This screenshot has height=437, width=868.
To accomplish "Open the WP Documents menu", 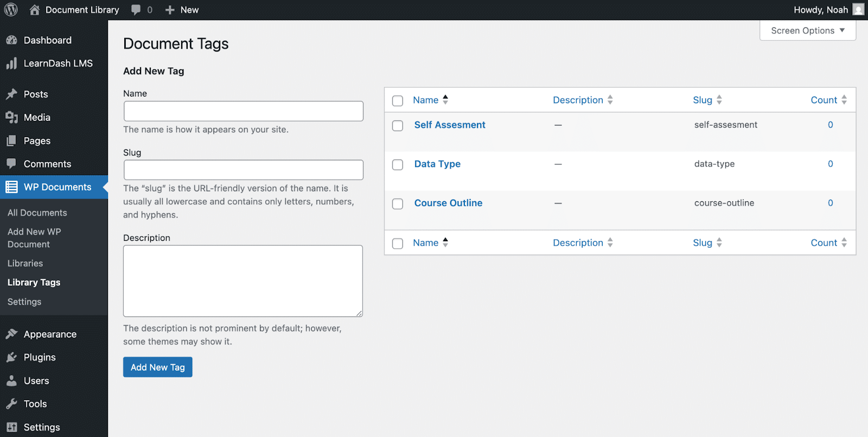I will coord(54,187).
